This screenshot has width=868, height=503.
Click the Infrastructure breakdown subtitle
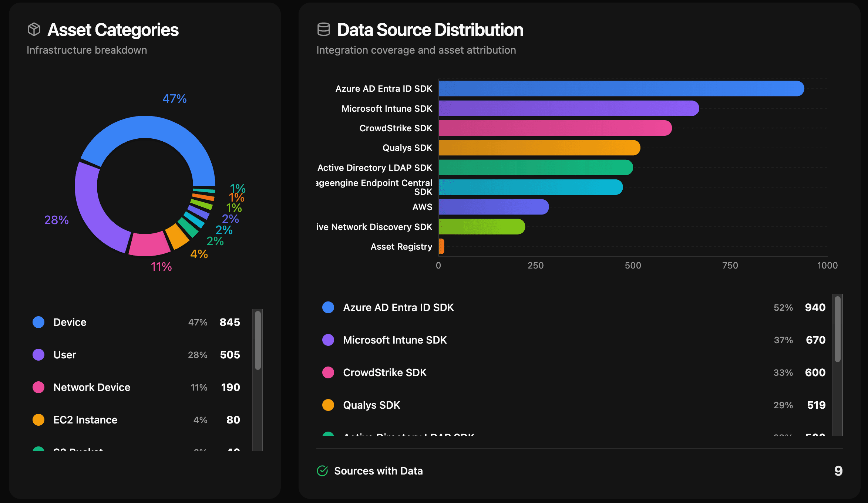pyautogui.click(x=87, y=50)
